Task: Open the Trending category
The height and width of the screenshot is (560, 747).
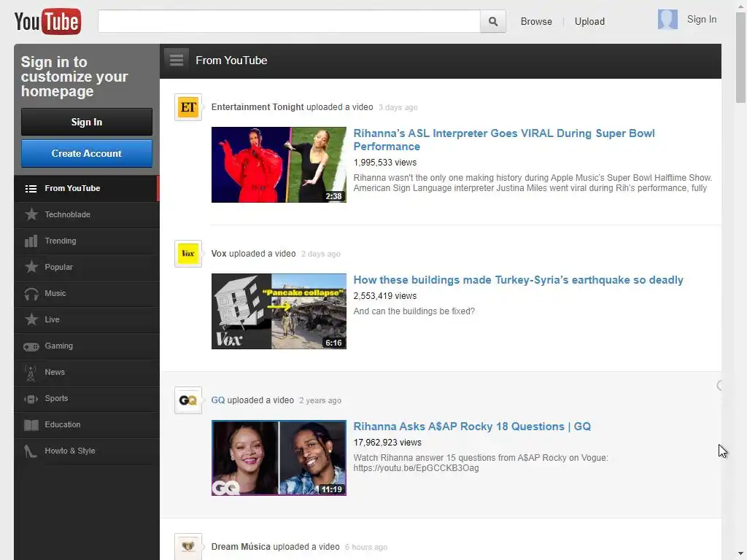Action: tap(87, 241)
